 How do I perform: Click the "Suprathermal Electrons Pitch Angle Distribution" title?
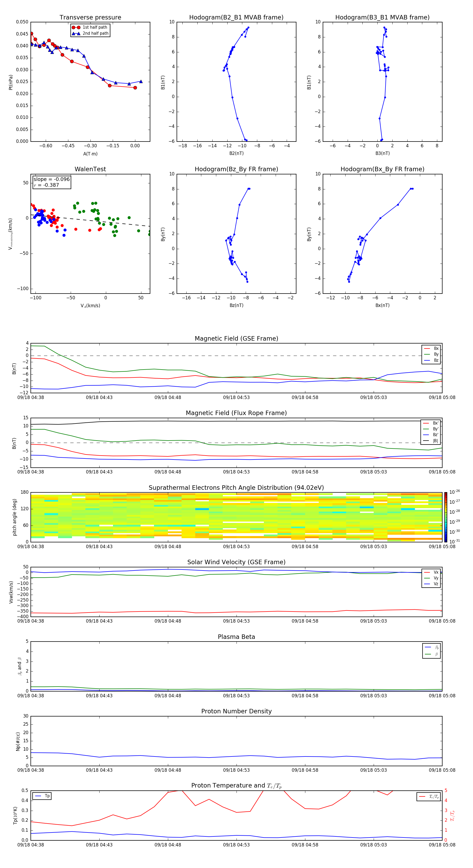pos(236,488)
